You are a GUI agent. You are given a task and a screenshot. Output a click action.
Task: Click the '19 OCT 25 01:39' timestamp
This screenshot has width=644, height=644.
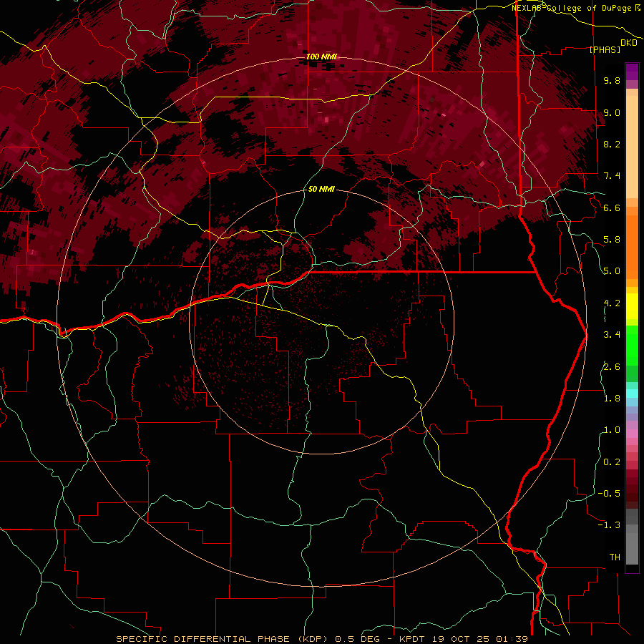click(479, 639)
